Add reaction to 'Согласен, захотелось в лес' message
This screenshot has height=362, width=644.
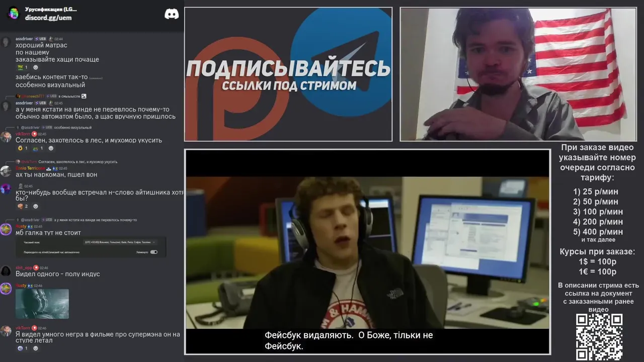[51, 148]
